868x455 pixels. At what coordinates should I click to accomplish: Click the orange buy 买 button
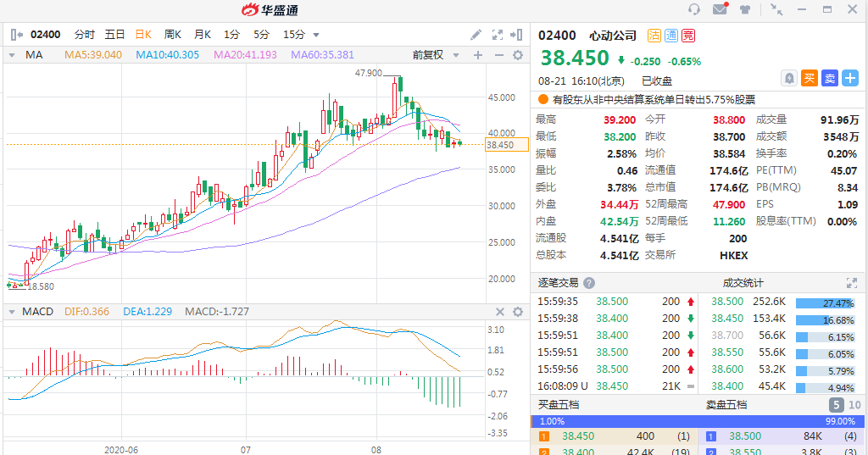[810, 79]
